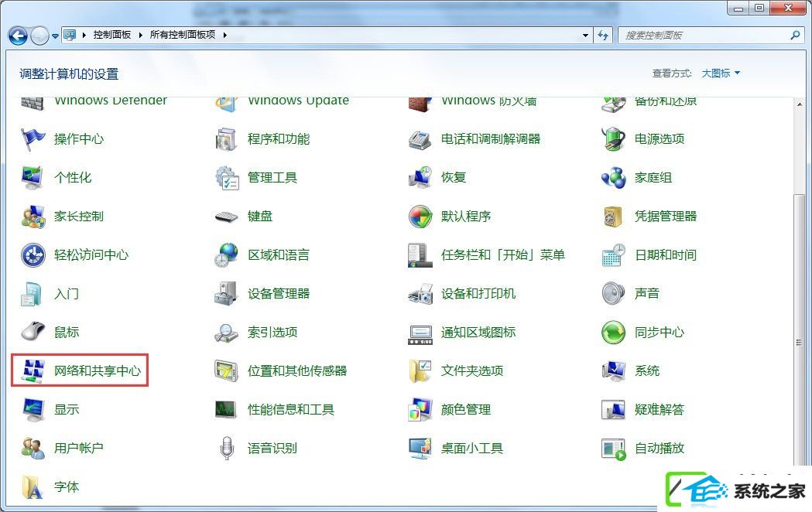Open the 声音 speaker icon

(614, 294)
